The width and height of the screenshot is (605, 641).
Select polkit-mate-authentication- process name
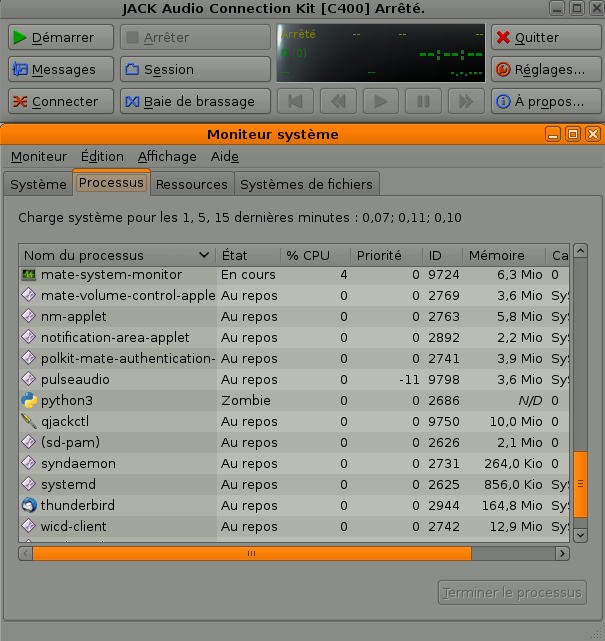(x=128, y=358)
